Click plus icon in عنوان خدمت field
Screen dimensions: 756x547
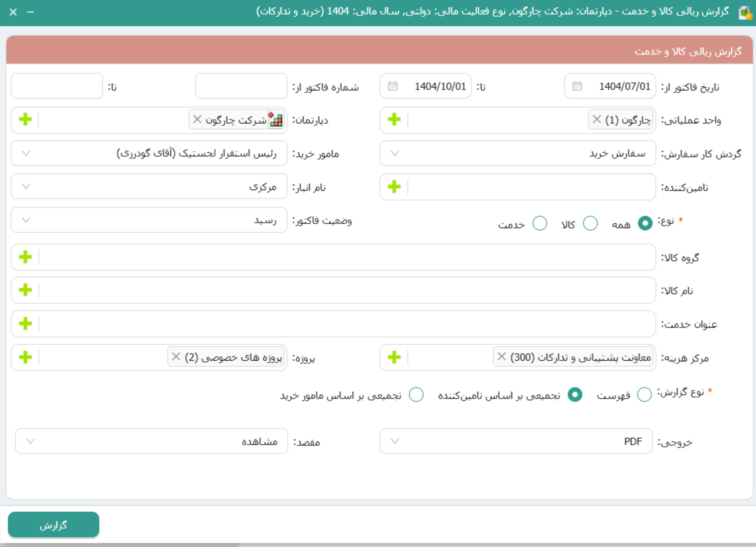(x=25, y=324)
